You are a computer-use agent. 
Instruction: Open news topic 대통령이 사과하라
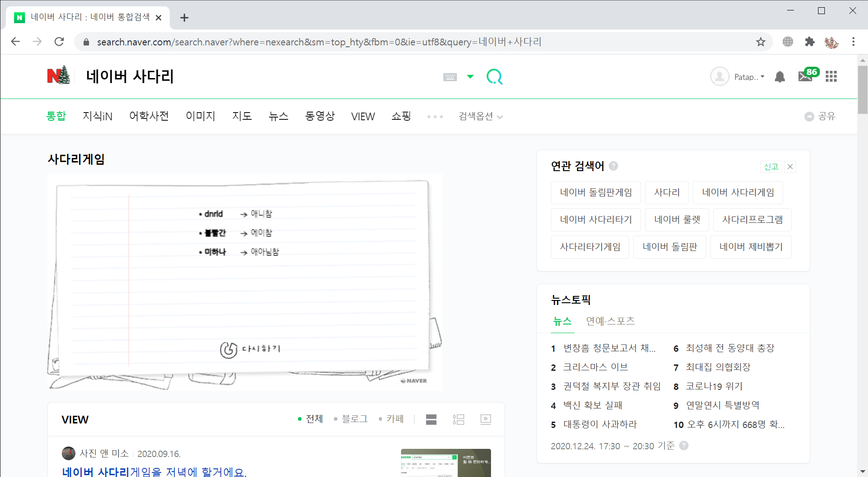tap(600, 424)
